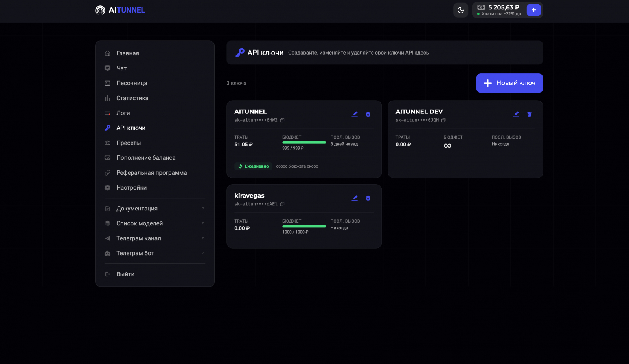Click the plus button to top up balance
This screenshot has height=364, width=629.
click(533, 10)
